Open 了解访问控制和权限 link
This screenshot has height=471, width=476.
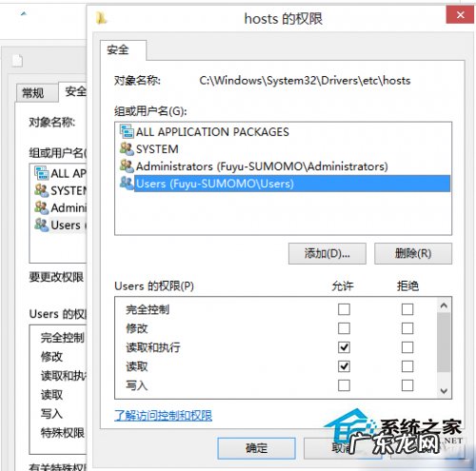(163, 415)
